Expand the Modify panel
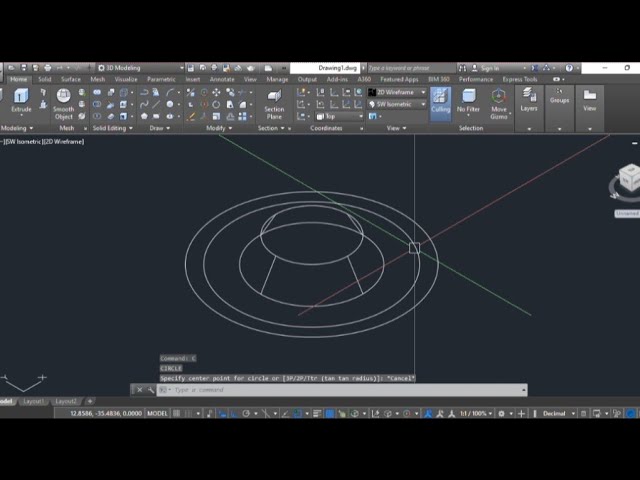 (x=219, y=128)
